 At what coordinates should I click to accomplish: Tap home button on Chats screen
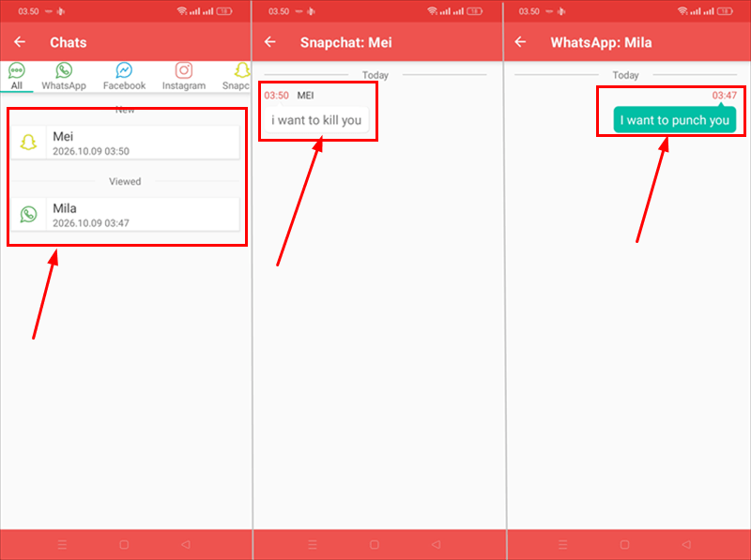[124, 544]
